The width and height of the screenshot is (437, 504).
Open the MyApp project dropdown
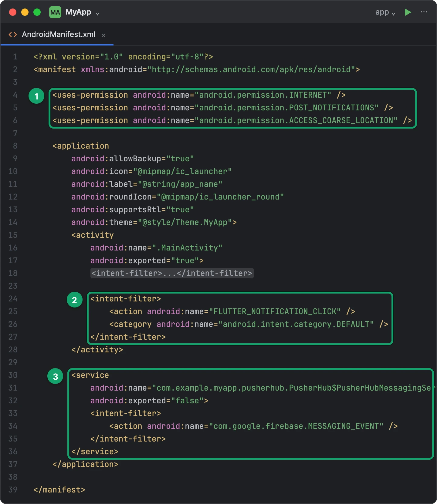pyautogui.click(x=83, y=12)
